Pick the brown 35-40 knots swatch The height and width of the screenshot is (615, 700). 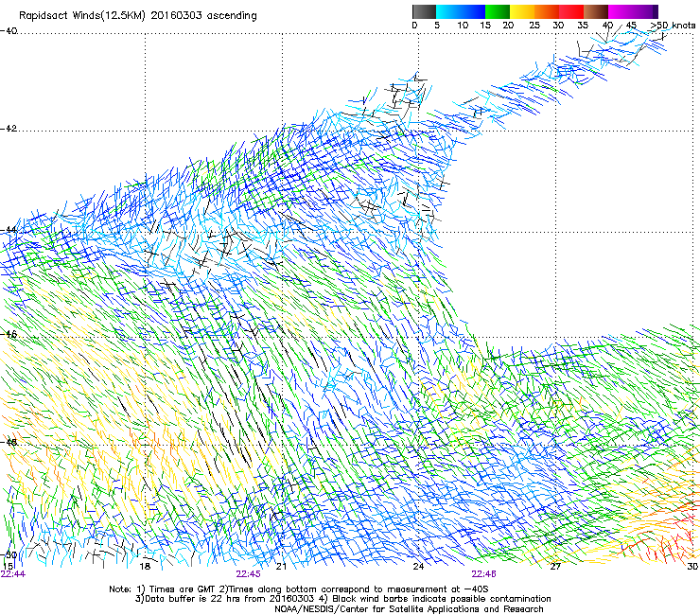tap(596, 11)
